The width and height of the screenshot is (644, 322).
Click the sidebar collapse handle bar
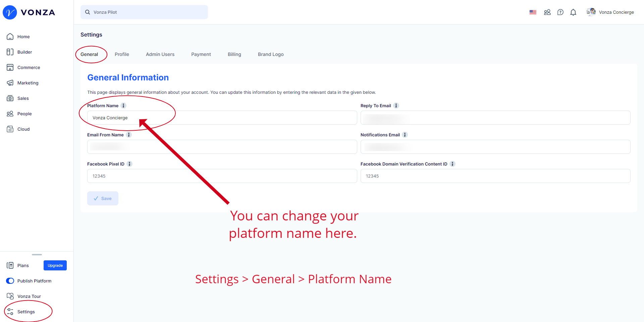point(37,255)
